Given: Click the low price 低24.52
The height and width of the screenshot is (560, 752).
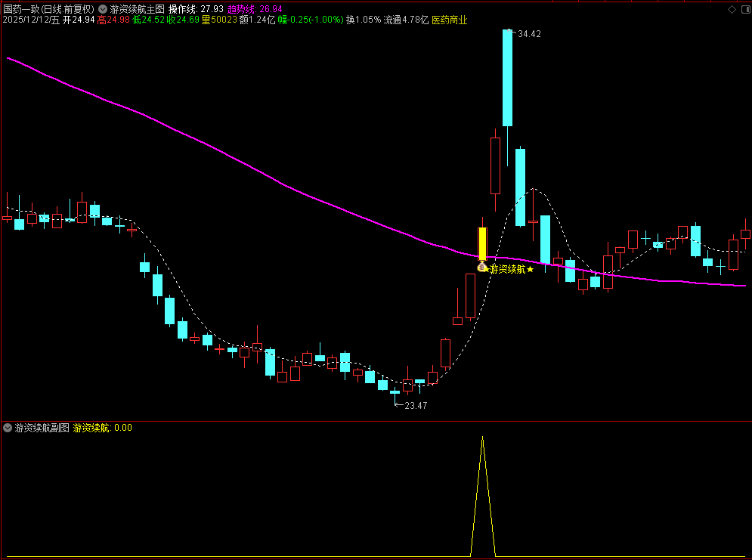Looking at the screenshot, I should click(148, 20).
